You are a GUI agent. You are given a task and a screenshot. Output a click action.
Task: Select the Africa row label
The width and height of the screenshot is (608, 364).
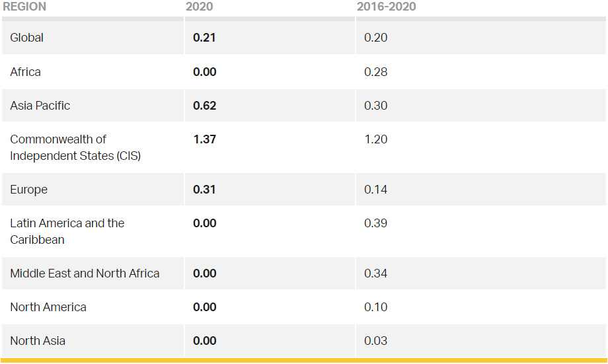(25, 72)
